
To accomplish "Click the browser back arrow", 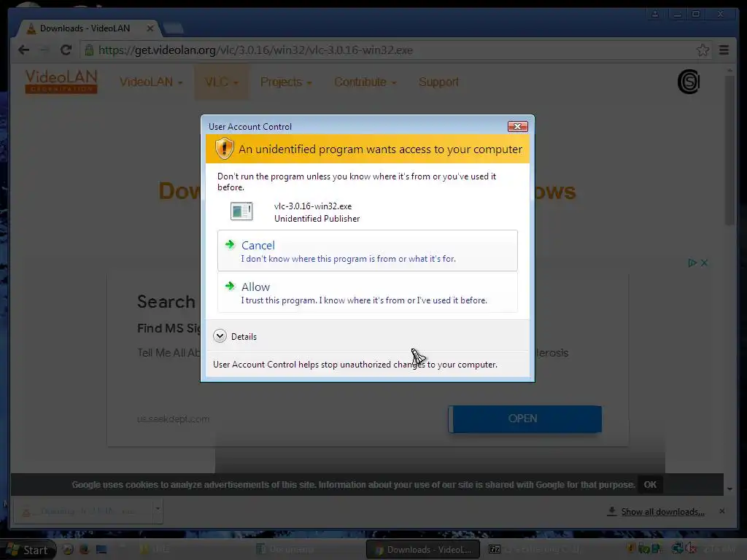I will pos(23,50).
